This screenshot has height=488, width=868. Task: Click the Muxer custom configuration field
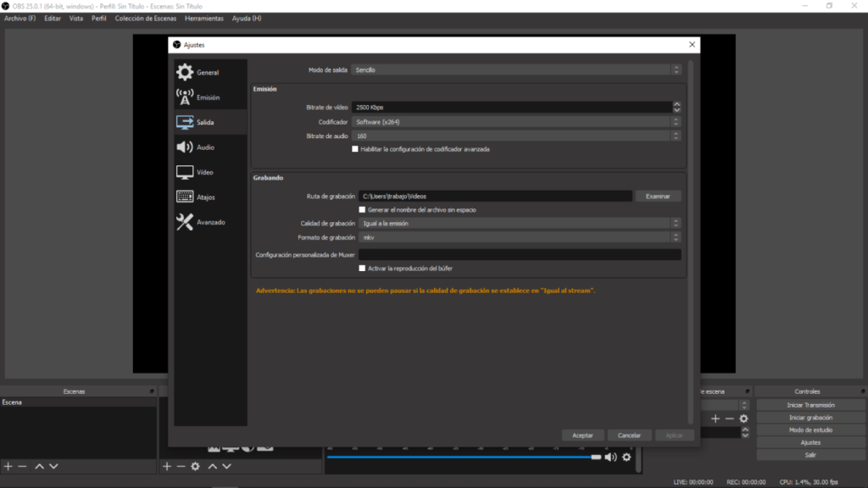click(520, 255)
